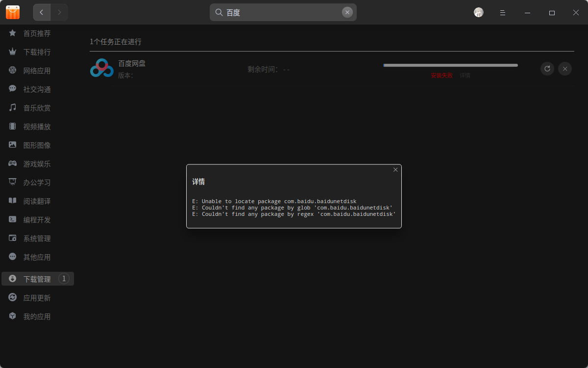Click the 1个任务正在进行 heading
This screenshot has width=588, height=368.
pos(116,42)
